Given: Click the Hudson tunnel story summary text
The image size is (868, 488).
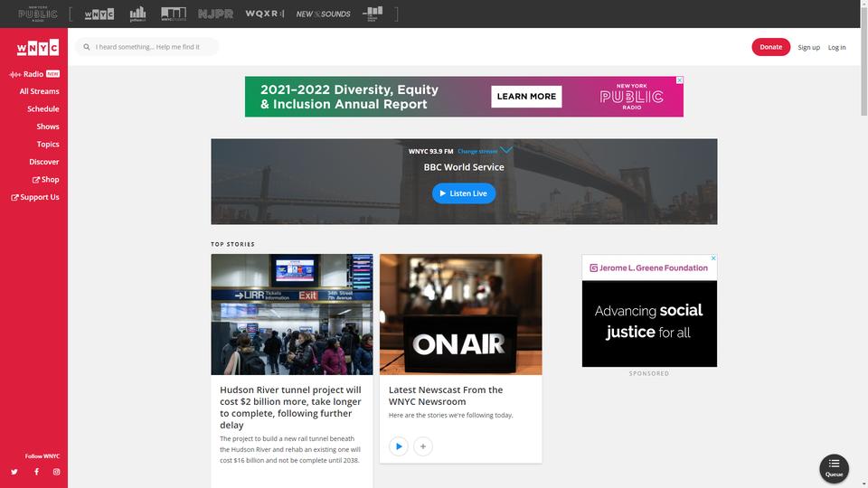Looking at the screenshot, I should click(290, 449).
